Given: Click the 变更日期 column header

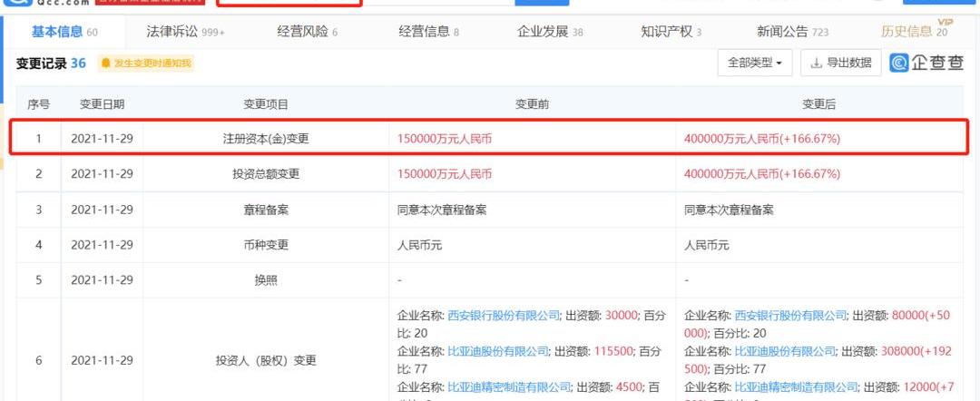Looking at the screenshot, I should [x=102, y=104].
